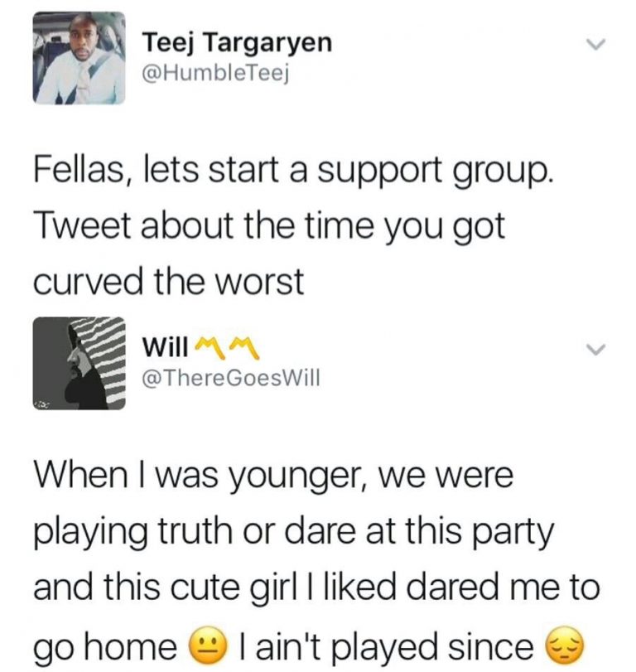Click the yellow zigzag emoji beside Will
636x672 pixels.
tap(227, 347)
